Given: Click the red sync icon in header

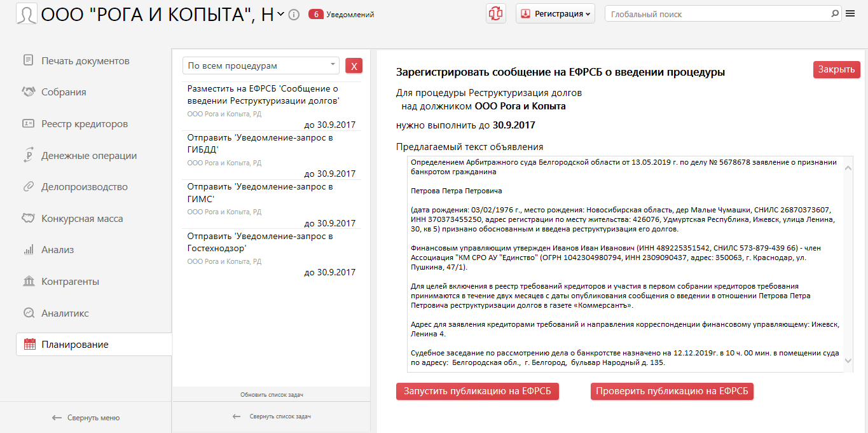Looking at the screenshot, I should click(496, 14).
